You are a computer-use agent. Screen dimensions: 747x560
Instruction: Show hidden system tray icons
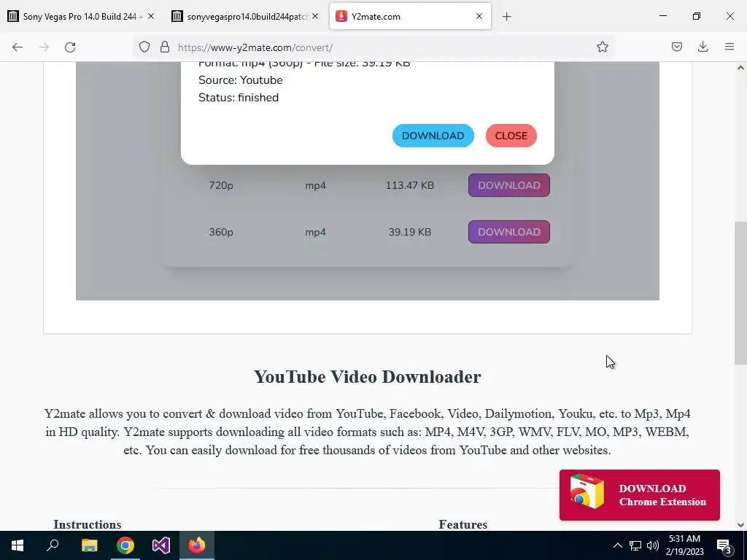point(617,545)
